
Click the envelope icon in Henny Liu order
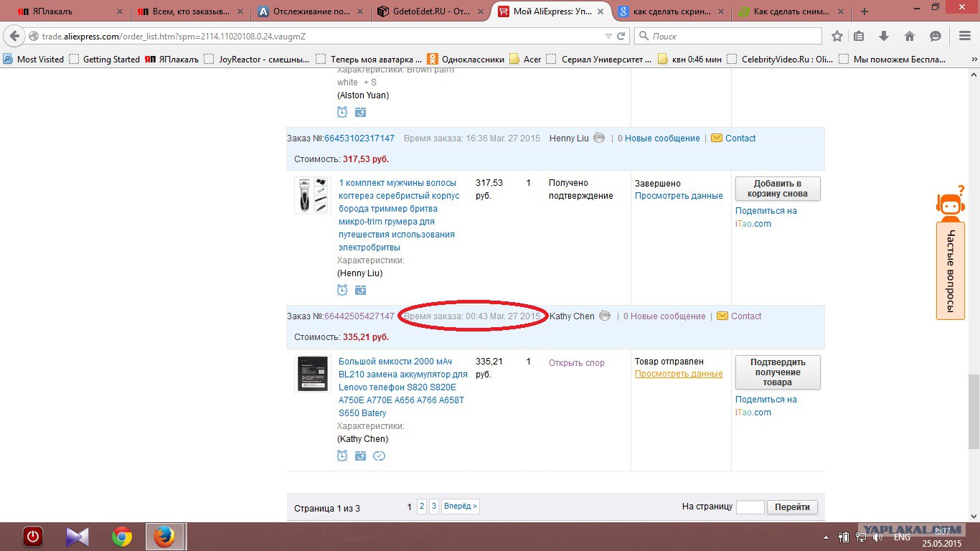[x=717, y=138]
